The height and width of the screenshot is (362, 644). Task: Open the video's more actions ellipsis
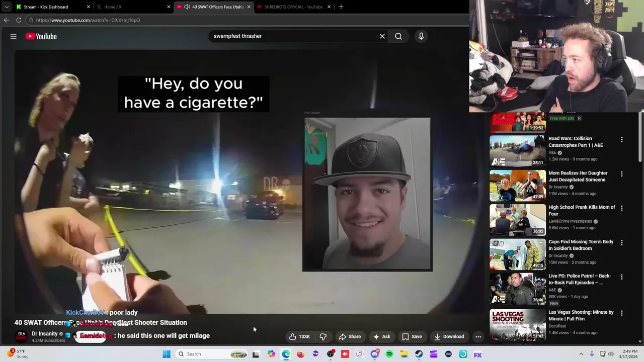[x=478, y=337]
